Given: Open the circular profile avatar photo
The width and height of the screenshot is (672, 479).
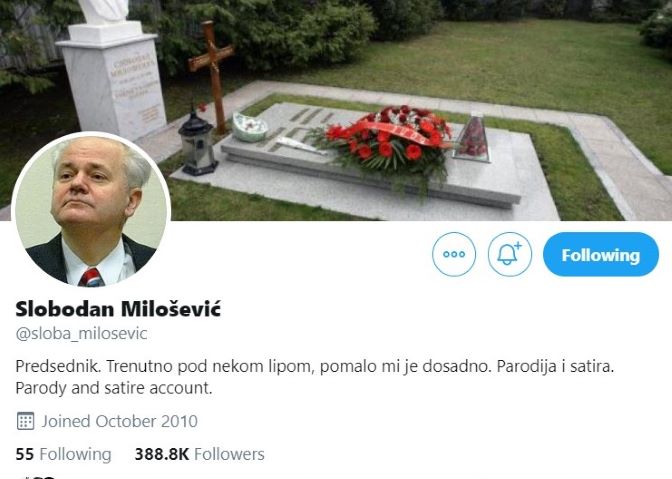Looking at the screenshot, I should 91,211.
